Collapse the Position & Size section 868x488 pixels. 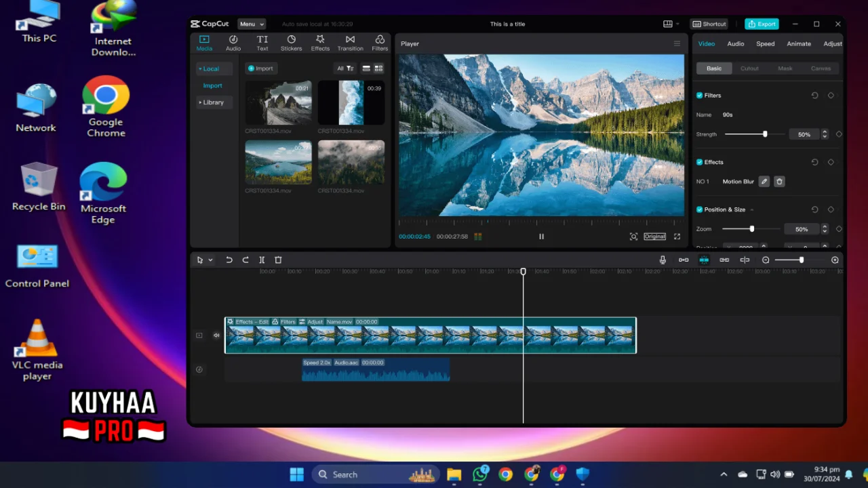coord(751,210)
